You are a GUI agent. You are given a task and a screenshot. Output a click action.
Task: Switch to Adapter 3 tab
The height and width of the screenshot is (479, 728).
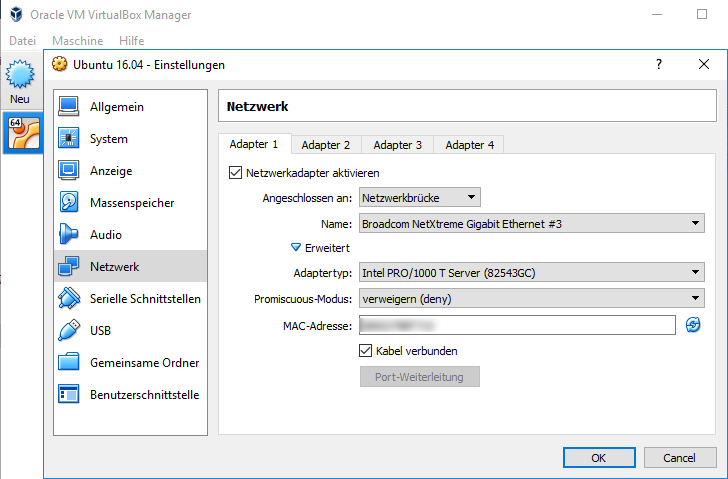click(x=397, y=145)
